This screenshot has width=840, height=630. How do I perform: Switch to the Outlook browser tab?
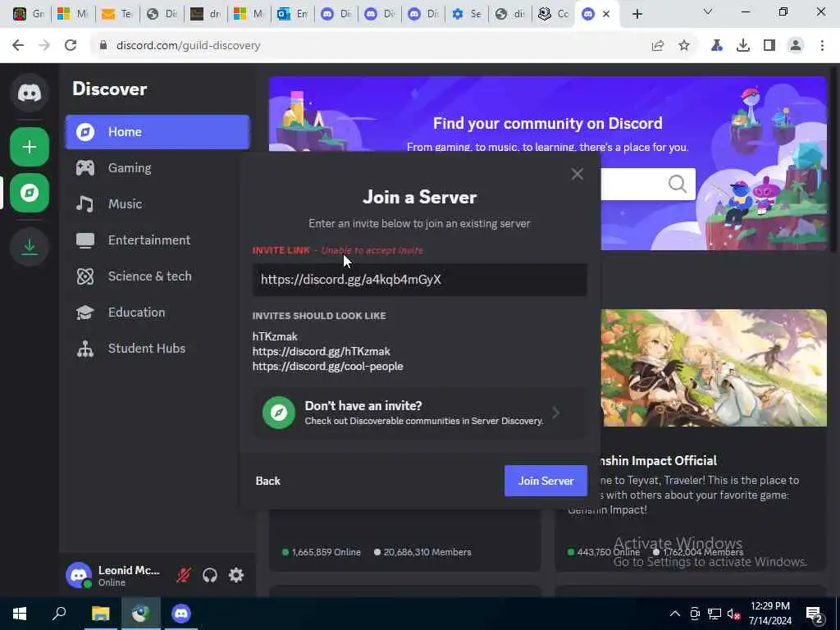pos(293,14)
